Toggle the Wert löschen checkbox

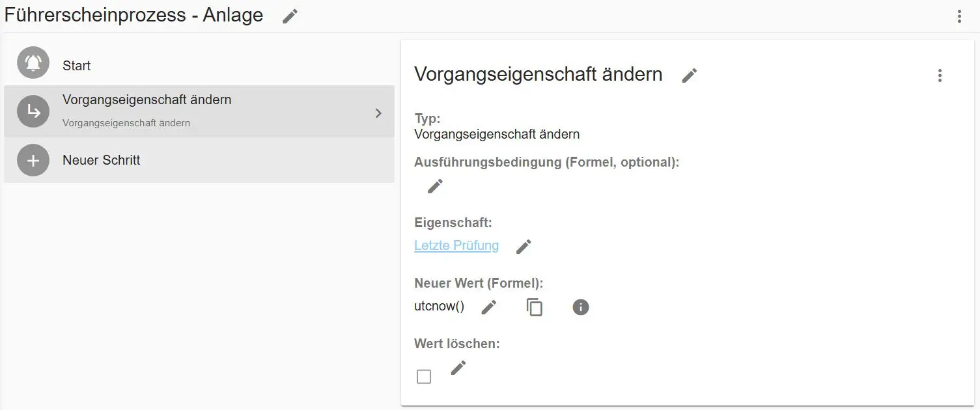(x=424, y=377)
